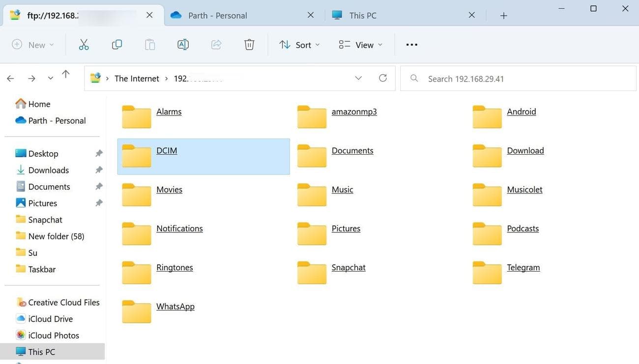Open the See more ellipsis menu
The image size is (639, 364).
[411, 44]
